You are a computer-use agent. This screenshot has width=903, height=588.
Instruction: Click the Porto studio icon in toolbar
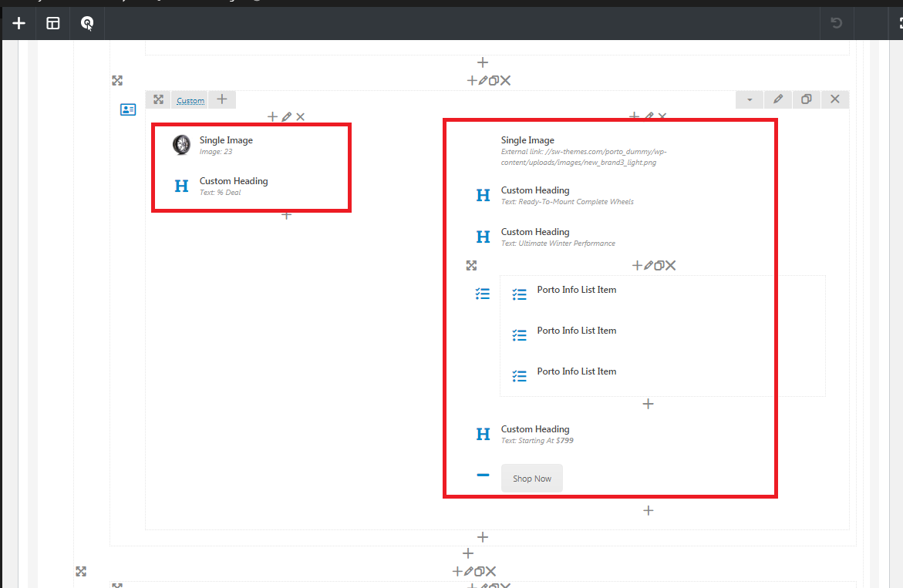[x=87, y=23]
